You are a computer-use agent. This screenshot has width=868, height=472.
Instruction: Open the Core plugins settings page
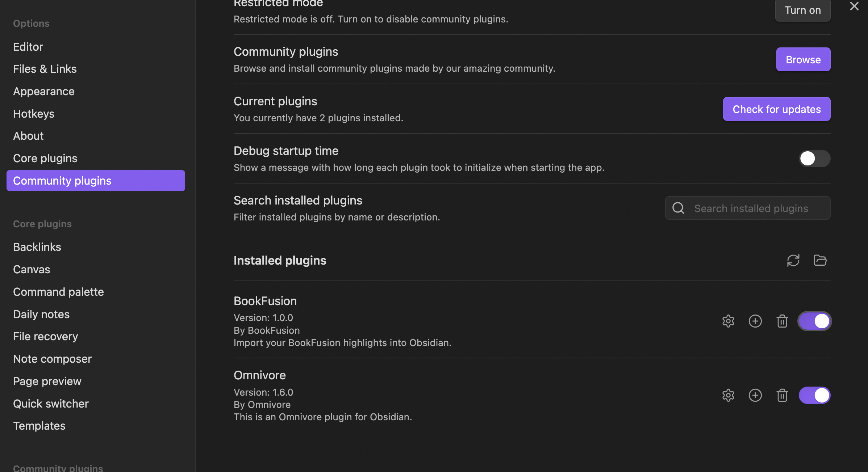coord(45,158)
